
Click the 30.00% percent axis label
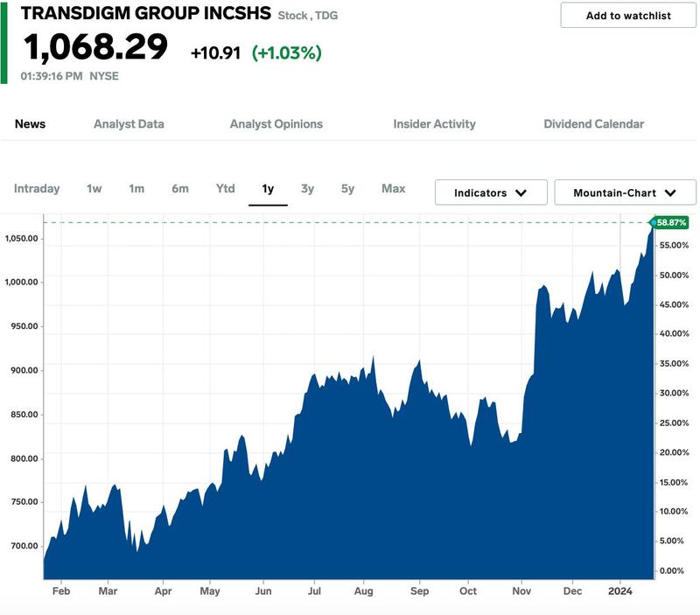674,393
